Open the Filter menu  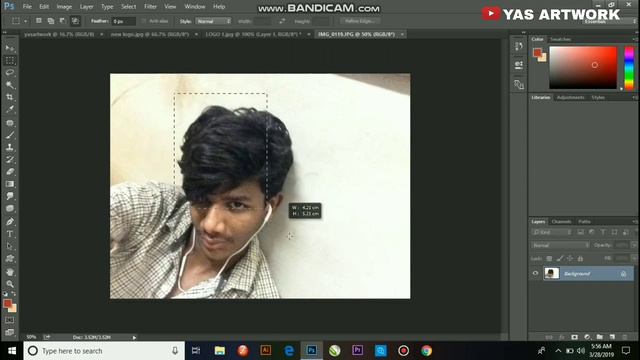click(150, 7)
